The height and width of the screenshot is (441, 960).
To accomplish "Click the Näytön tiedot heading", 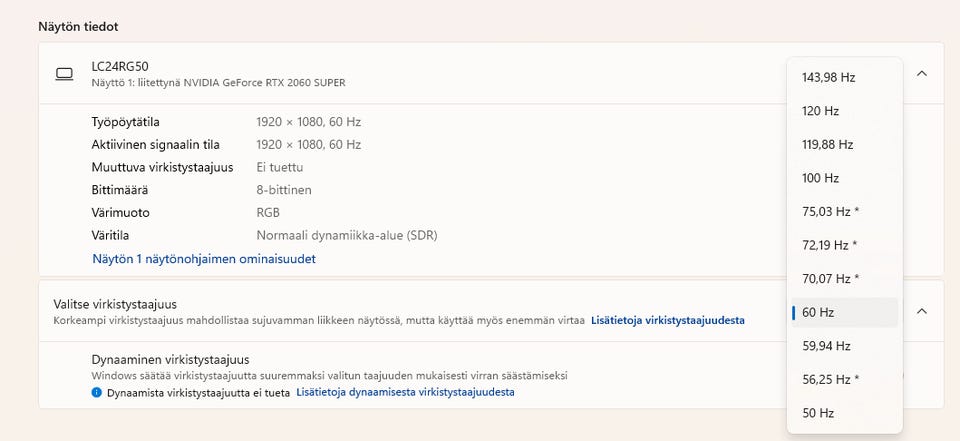I will coord(78,26).
